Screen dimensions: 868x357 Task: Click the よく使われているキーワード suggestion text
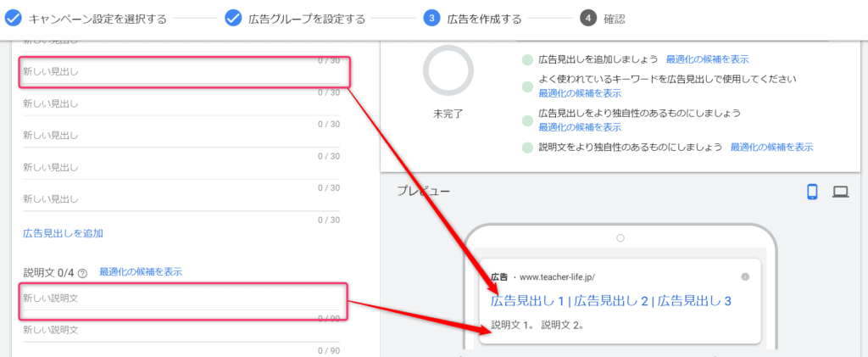(x=667, y=79)
